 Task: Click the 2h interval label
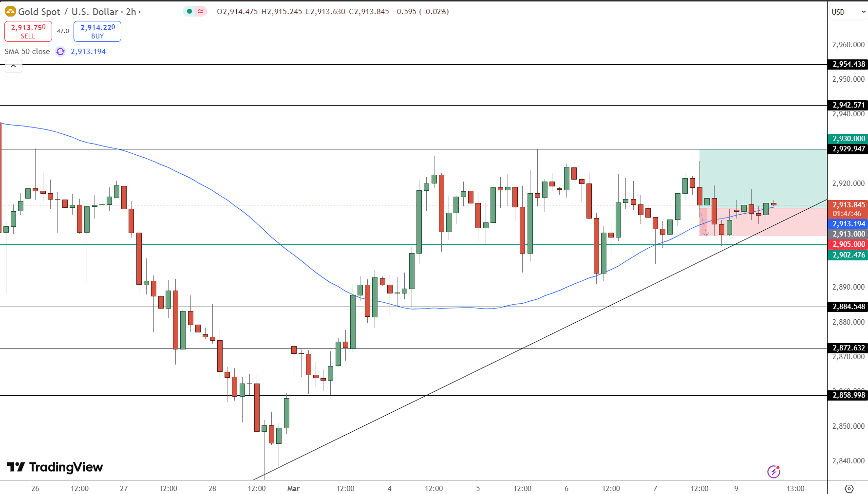pos(131,12)
